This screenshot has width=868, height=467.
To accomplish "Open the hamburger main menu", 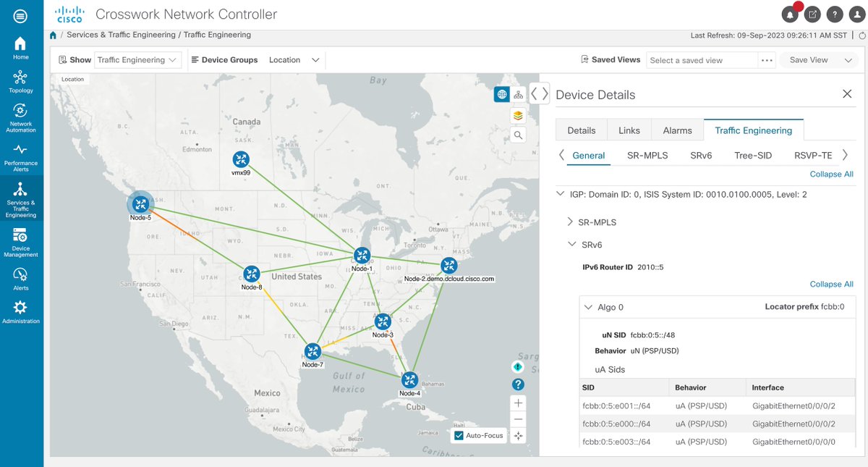I will pos(21,14).
